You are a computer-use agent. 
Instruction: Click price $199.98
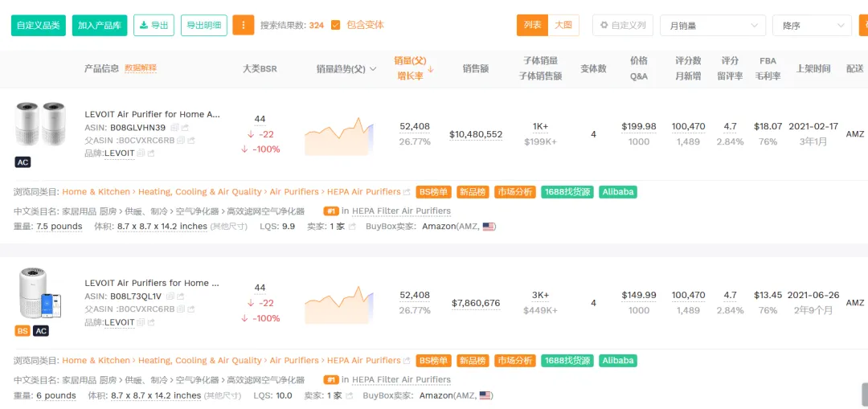pos(639,126)
